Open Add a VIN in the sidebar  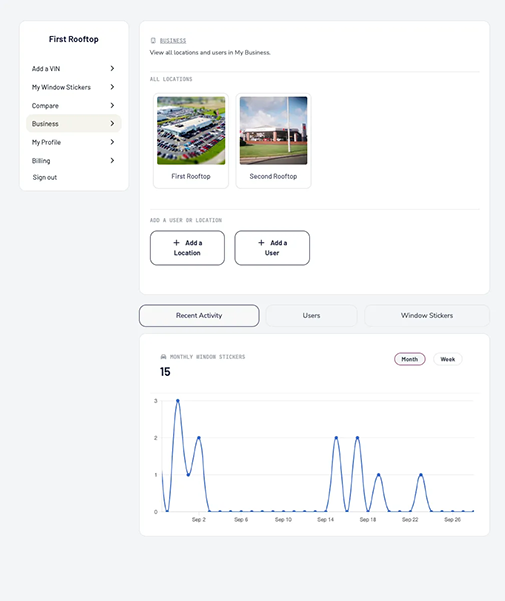coord(74,69)
